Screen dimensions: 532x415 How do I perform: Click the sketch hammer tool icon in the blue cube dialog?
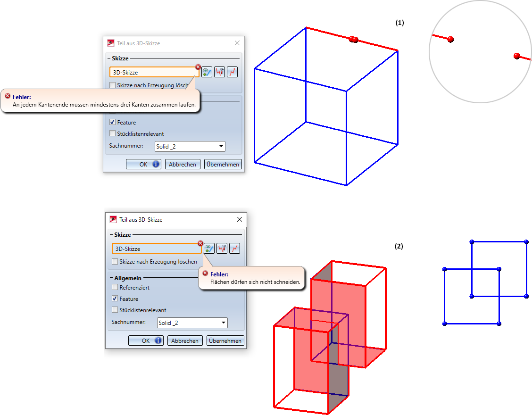219,72
